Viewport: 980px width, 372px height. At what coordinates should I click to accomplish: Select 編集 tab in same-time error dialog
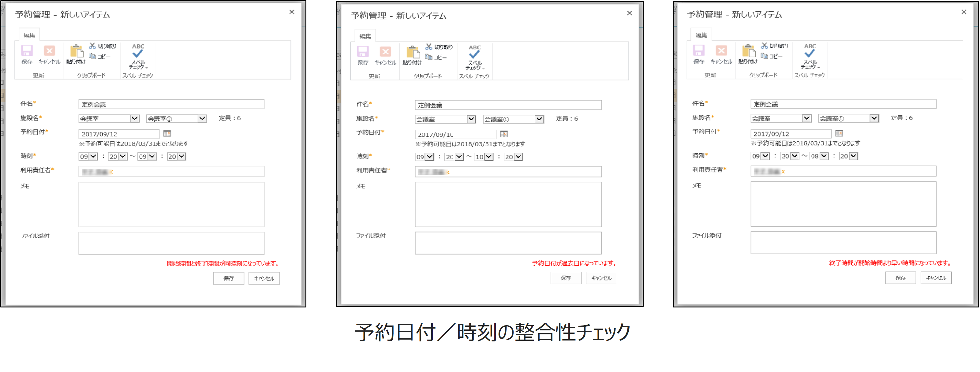click(x=29, y=35)
